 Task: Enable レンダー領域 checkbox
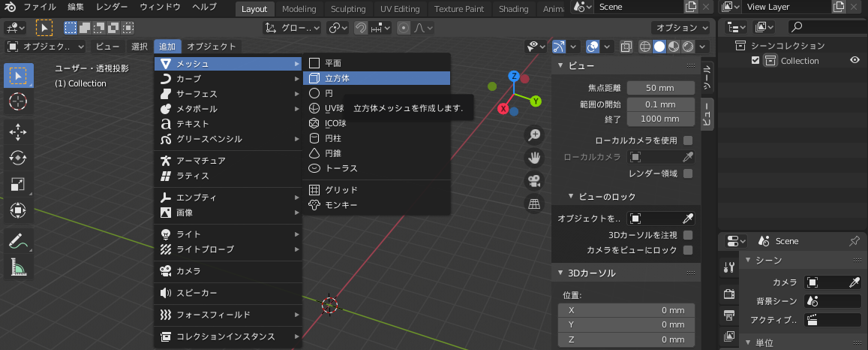pos(687,174)
